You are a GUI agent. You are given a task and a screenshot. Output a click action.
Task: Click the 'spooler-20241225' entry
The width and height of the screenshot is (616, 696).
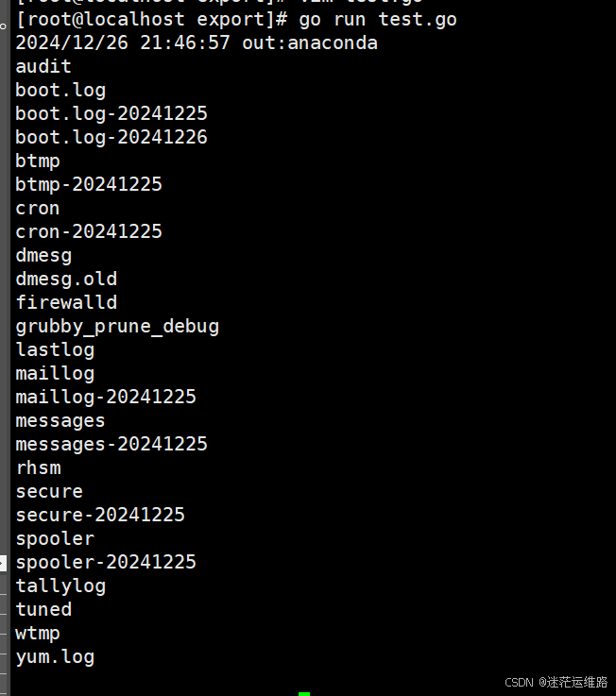click(x=106, y=562)
